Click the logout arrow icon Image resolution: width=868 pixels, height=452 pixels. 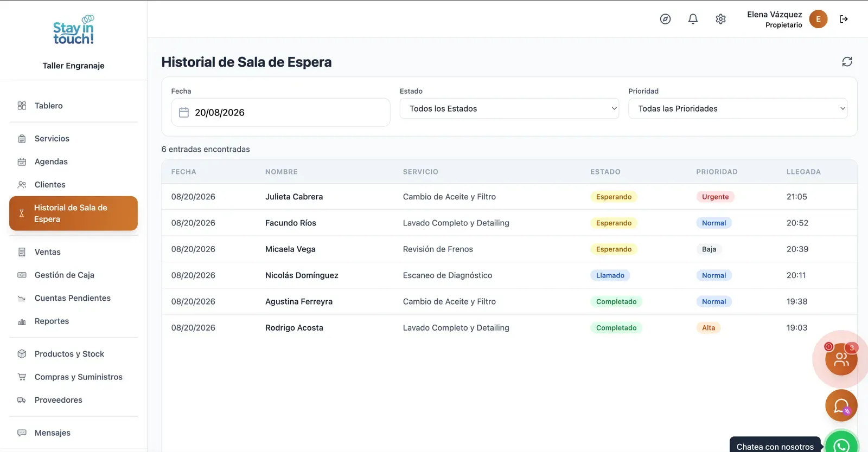click(x=844, y=19)
